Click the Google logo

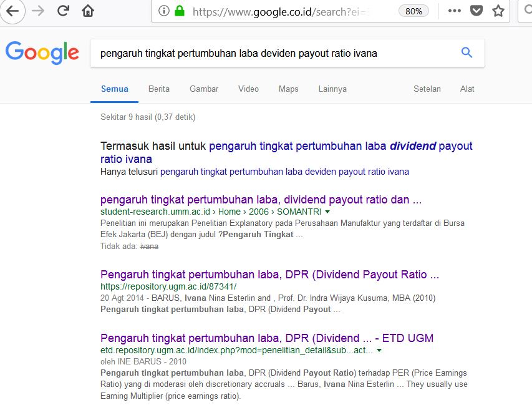coord(42,53)
